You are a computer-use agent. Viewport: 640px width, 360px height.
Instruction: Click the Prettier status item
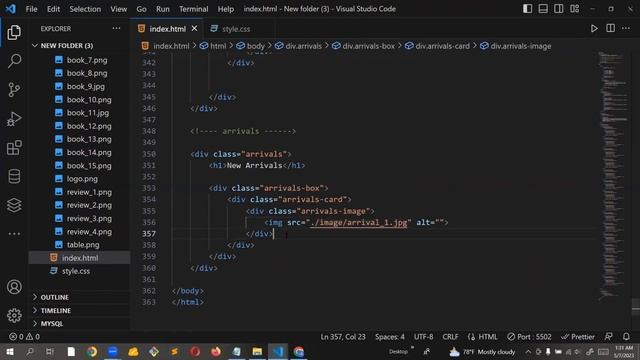(x=578, y=337)
